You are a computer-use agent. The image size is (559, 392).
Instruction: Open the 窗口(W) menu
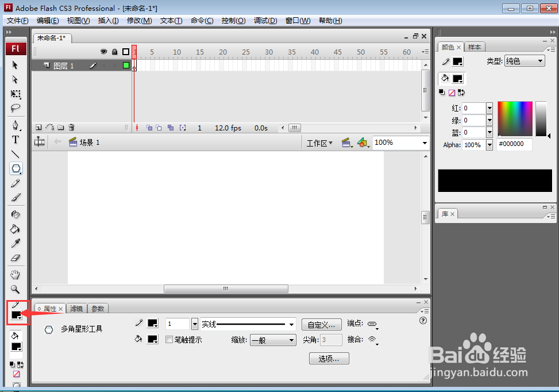(x=298, y=21)
